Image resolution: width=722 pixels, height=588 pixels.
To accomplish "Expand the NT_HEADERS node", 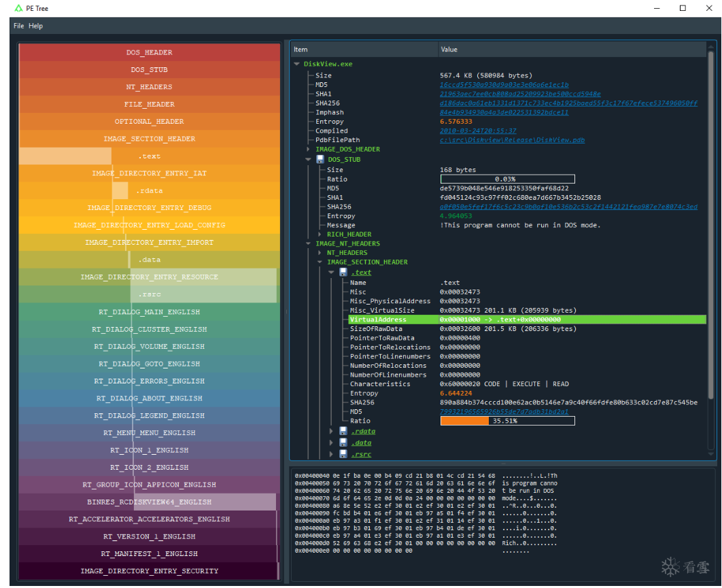I will click(x=320, y=253).
